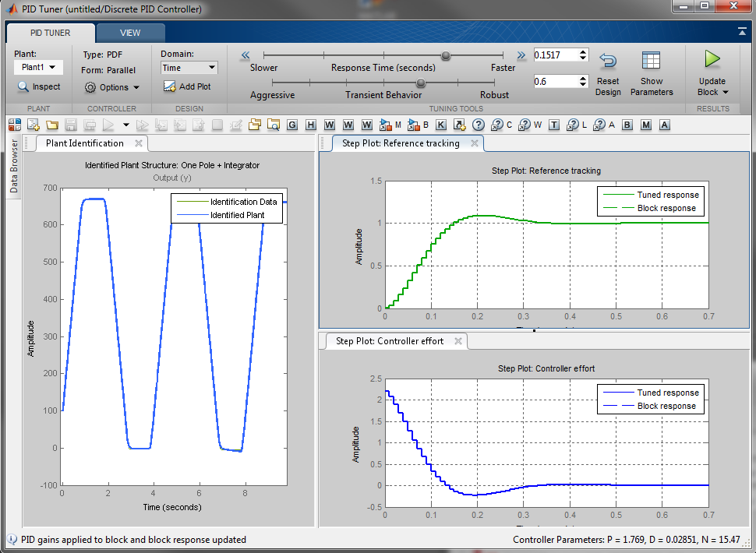Screen dimensions: 756x553
Task: Open the Plant1 dropdown
Action: [38, 68]
